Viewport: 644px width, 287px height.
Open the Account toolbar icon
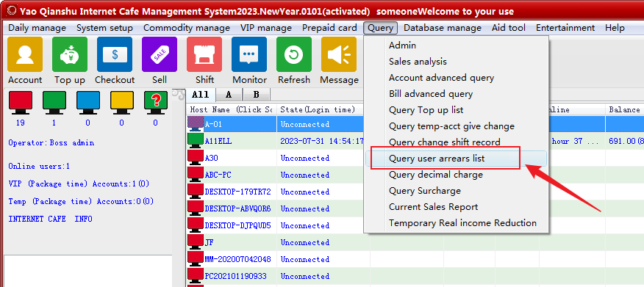[x=25, y=54]
